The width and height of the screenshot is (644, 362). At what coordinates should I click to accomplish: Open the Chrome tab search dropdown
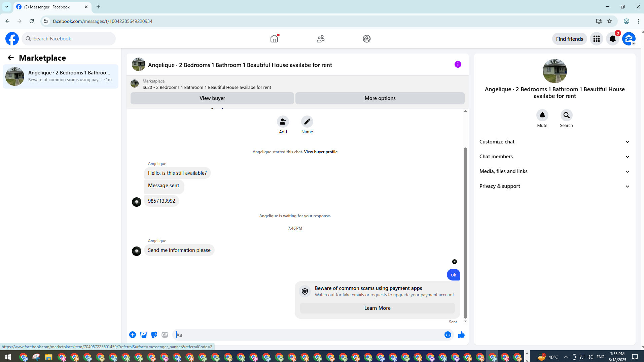pos(7,7)
